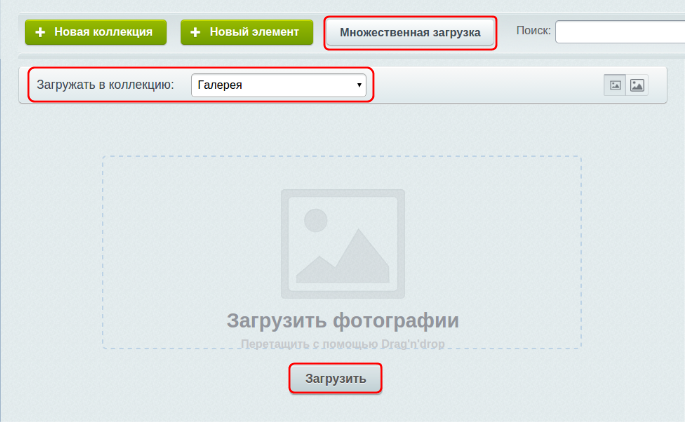The width and height of the screenshot is (690, 427).
Task: Click the Загрузить фотографии heading
Action: coord(342,321)
